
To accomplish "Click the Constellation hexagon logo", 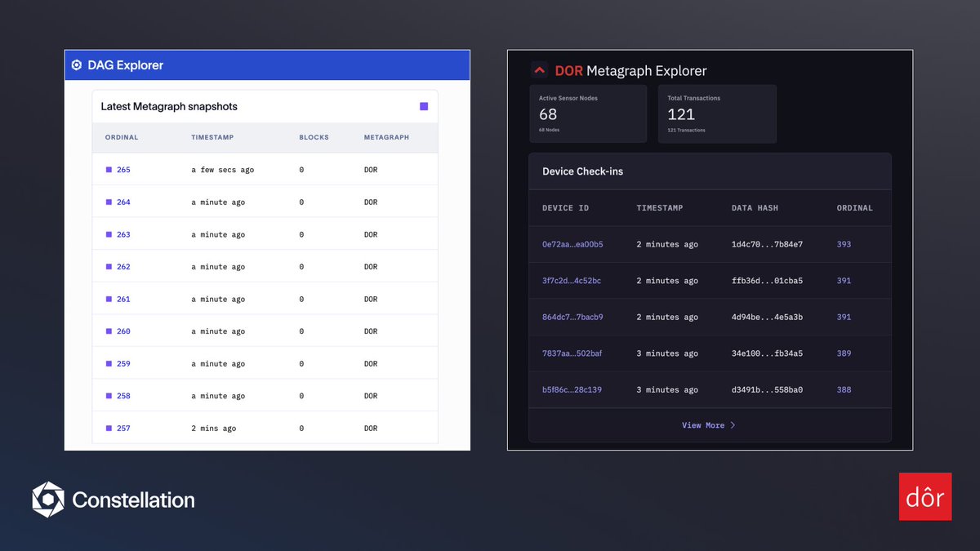I will coord(48,500).
